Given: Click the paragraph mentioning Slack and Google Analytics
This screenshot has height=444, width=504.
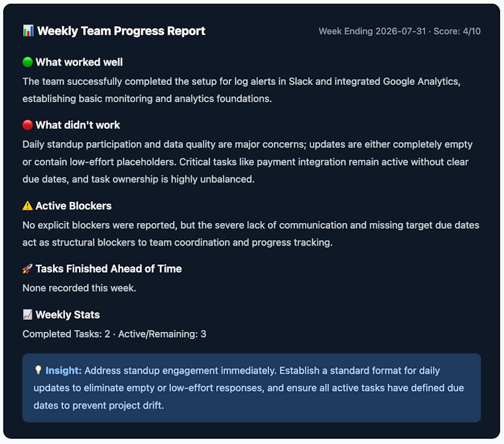Looking at the screenshot, I should 241,90.
